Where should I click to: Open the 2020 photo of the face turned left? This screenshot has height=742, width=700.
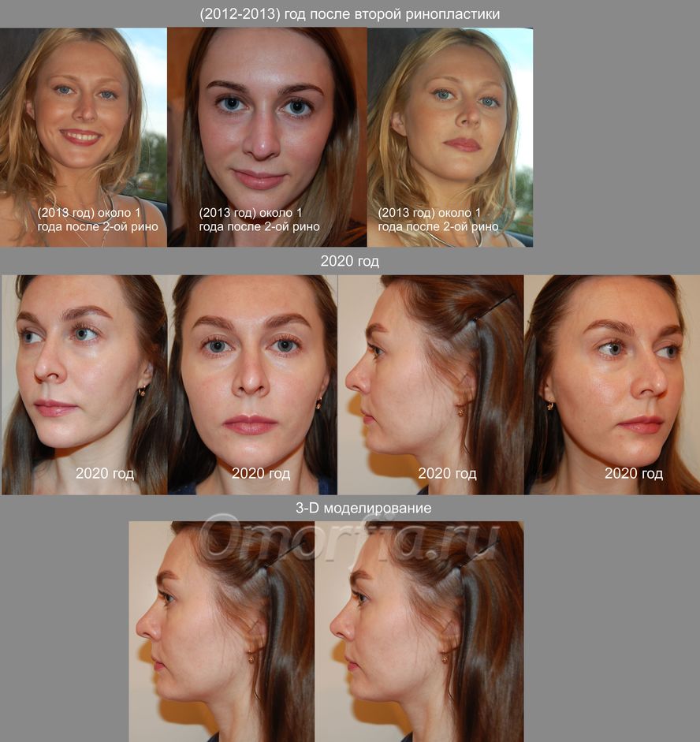[84, 385]
